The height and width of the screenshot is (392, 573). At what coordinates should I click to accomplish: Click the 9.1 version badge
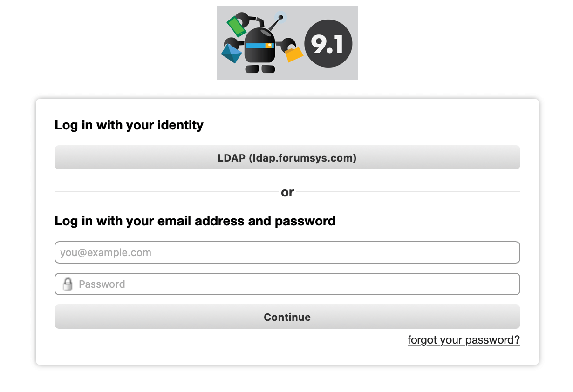click(328, 45)
